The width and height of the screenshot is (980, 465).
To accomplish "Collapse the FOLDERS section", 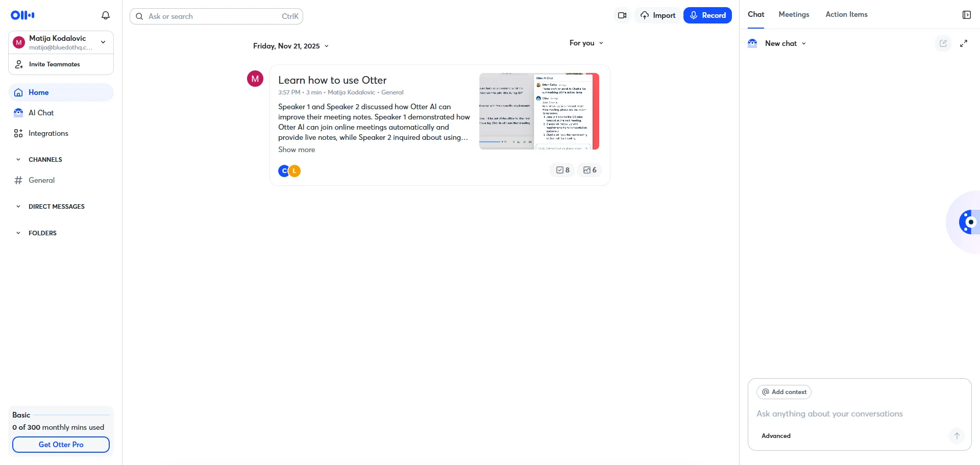I will (18, 233).
